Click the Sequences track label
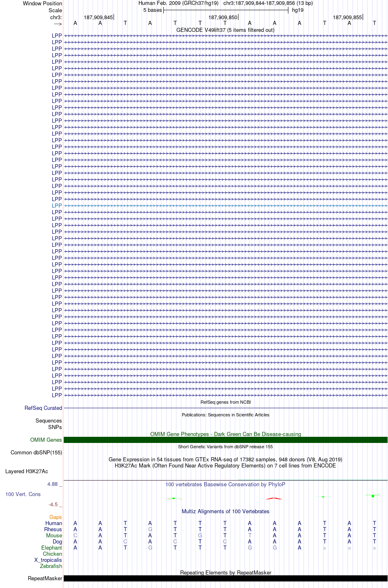The width and height of the screenshot is (388, 588). pyautogui.click(x=49, y=420)
